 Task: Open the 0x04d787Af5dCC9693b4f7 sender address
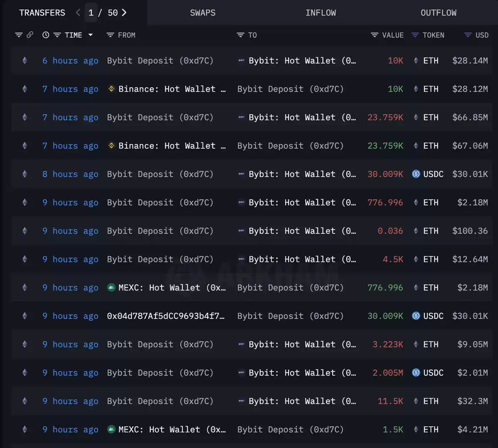[x=166, y=316]
